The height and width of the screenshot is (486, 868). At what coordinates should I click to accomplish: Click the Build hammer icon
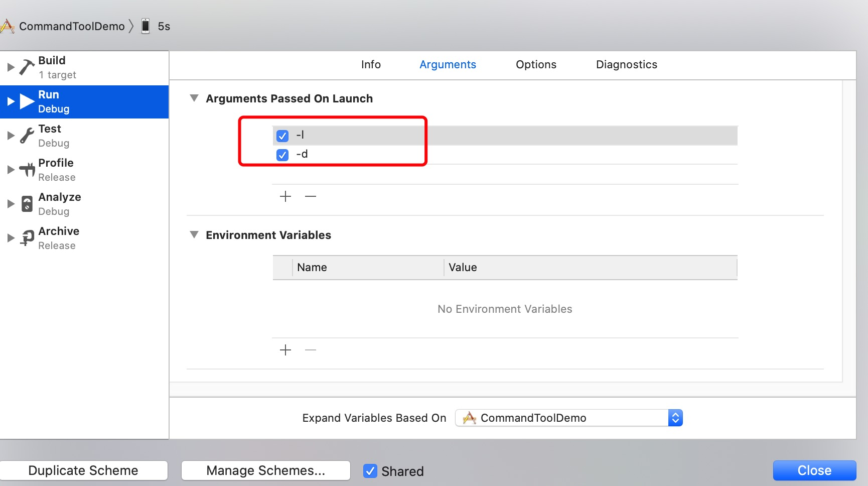pos(27,67)
